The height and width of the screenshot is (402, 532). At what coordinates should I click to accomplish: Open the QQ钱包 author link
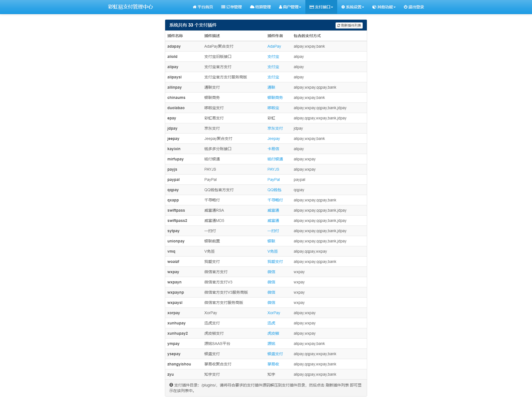(x=274, y=190)
